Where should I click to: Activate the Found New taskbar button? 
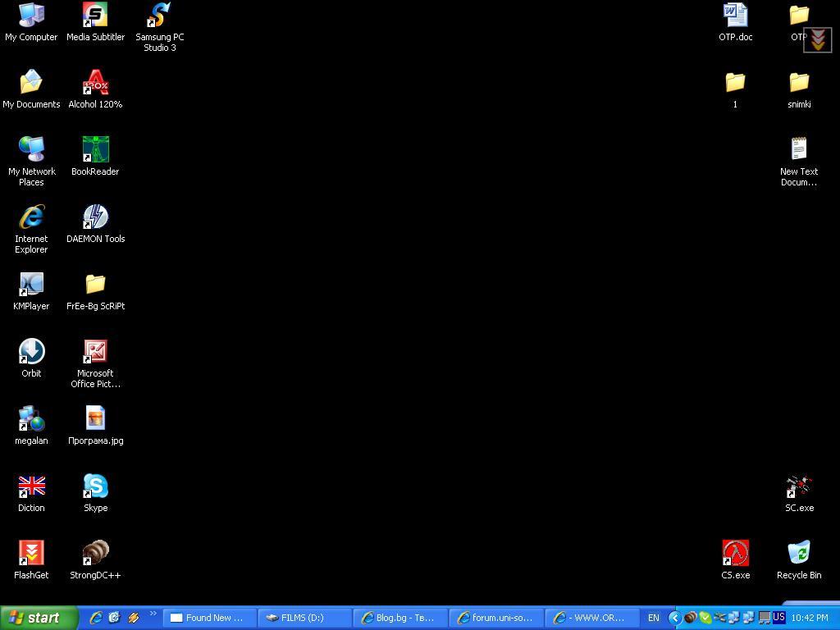coord(210,618)
